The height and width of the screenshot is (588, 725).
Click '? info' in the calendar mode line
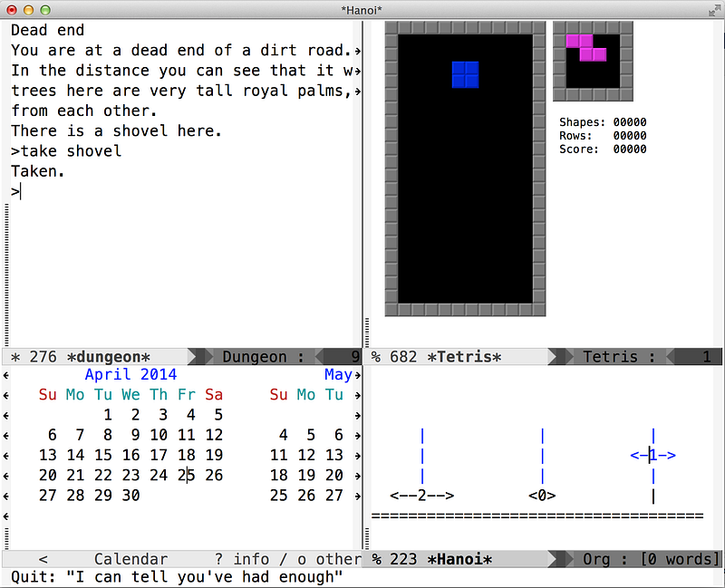click(x=239, y=559)
